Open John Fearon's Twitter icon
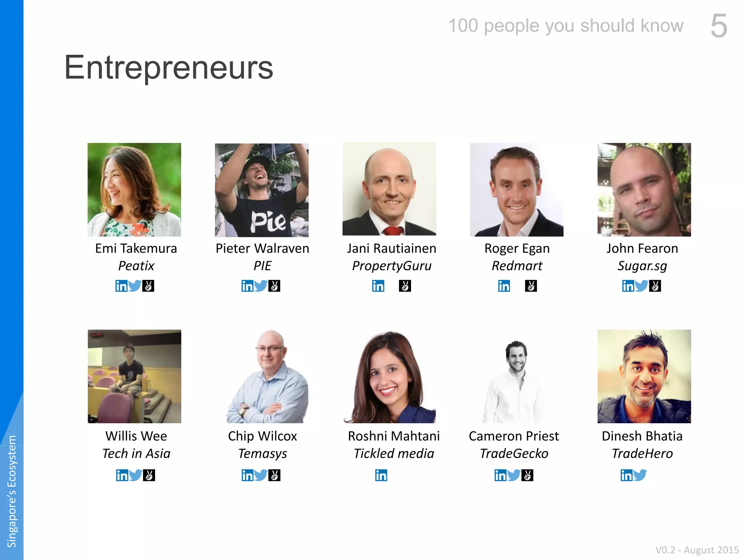The image size is (747, 560). point(641,286)
